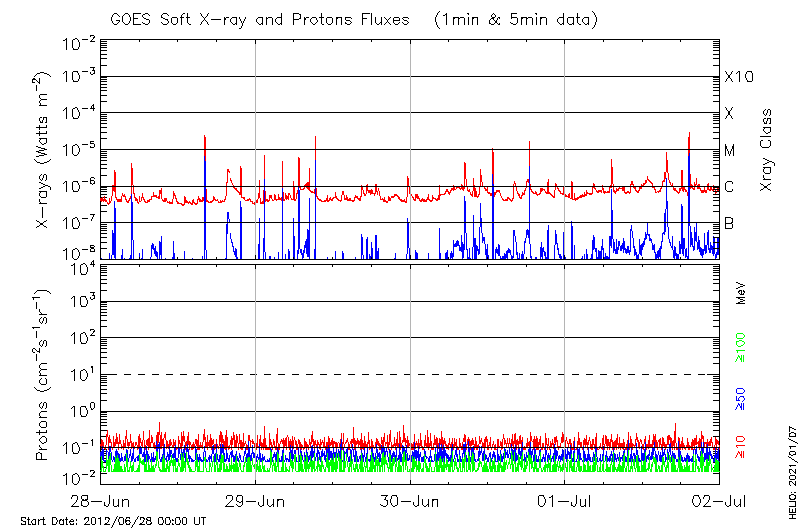
Task: Select the 30-Jun date tick label
Action: pos(410,497)
